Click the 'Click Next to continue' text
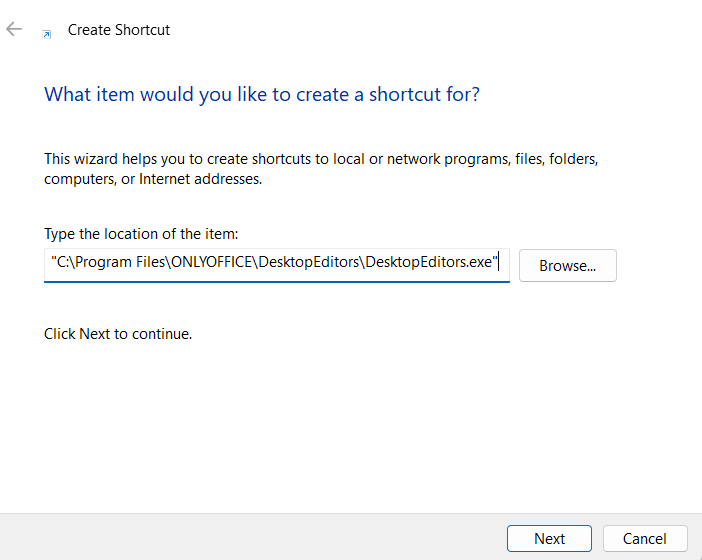Viewport: 702px width, 560px height. pos(118,334)
